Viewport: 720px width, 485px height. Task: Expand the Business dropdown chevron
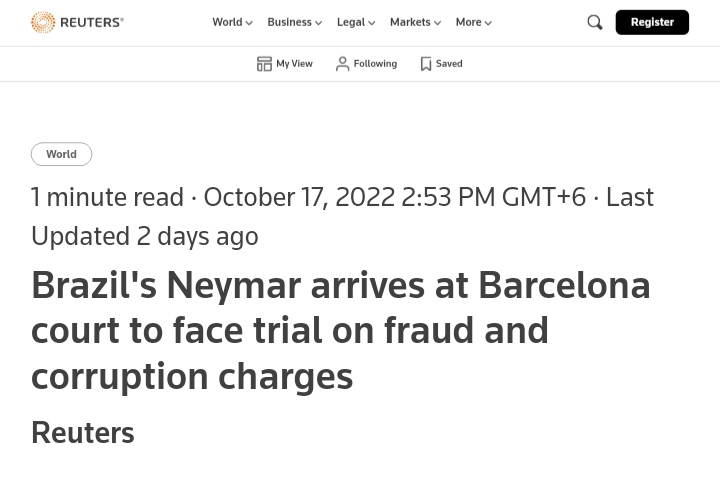coord(318,23)
